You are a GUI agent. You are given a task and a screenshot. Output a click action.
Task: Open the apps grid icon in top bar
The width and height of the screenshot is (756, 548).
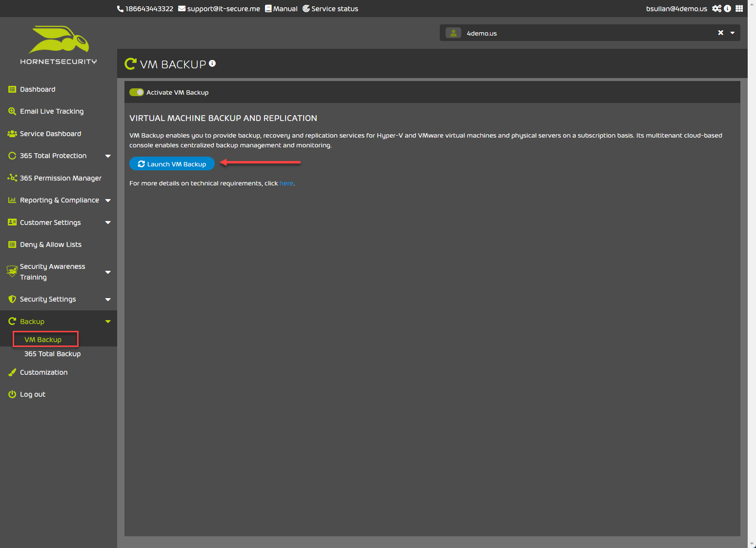point(739,8)
